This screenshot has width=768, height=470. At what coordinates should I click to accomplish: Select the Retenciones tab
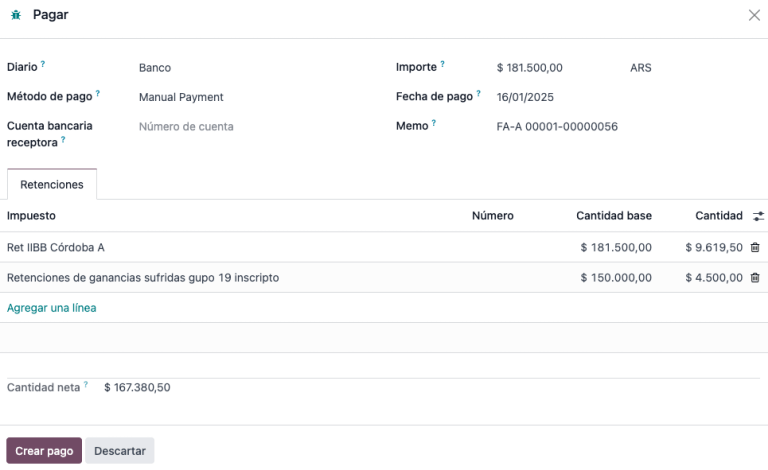coord(52,185)
